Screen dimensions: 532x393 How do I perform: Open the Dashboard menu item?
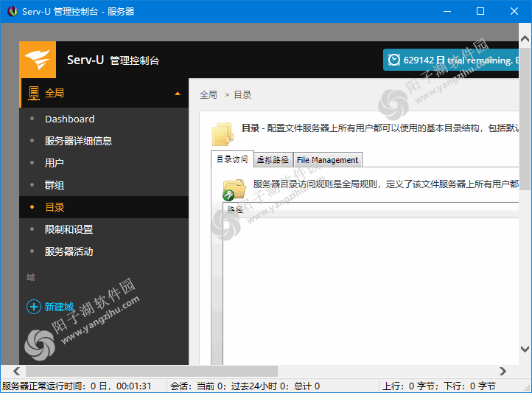pos(69,119)
